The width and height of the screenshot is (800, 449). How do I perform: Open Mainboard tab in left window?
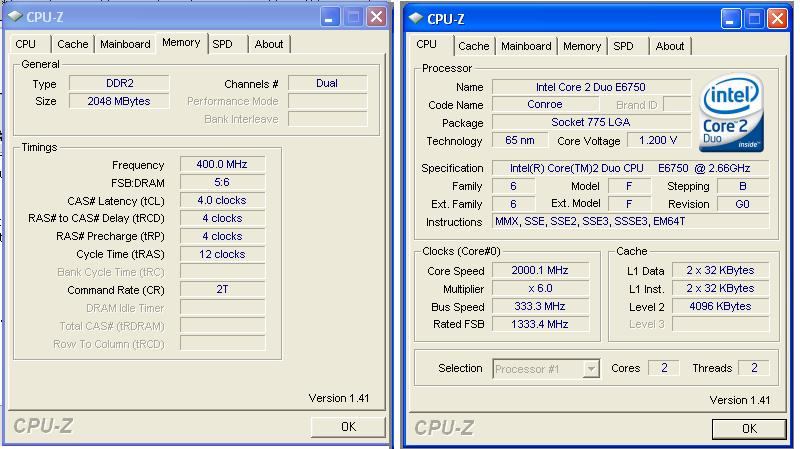coord(125,44)
